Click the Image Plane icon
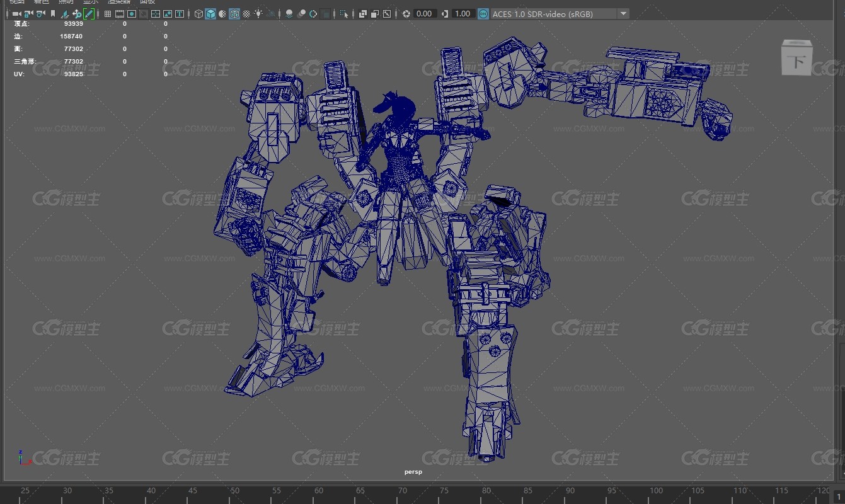This screenshot has width=845, height=504. click(65, 14)
